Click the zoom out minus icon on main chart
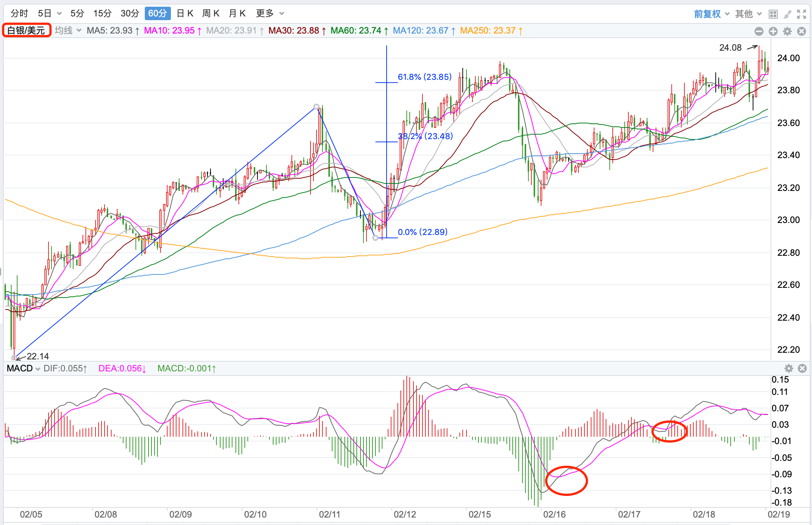812x525 pixels. click(x=759, y=31)
